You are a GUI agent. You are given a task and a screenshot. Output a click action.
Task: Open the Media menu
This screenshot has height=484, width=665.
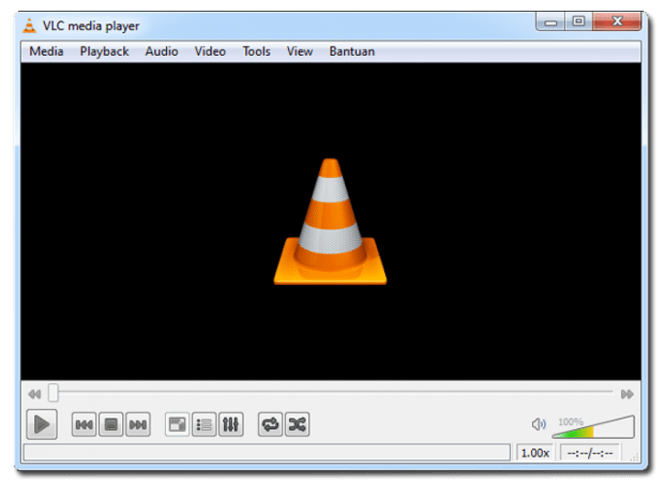pos(46,51)
